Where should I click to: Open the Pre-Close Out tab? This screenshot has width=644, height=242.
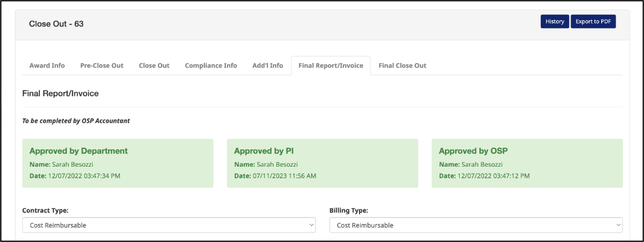(x=102, y=66)
